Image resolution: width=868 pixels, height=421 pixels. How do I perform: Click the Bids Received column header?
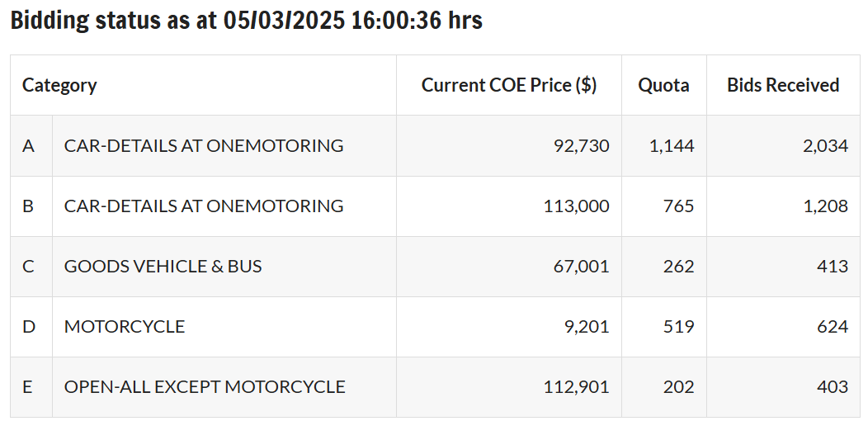coord(783,85)
